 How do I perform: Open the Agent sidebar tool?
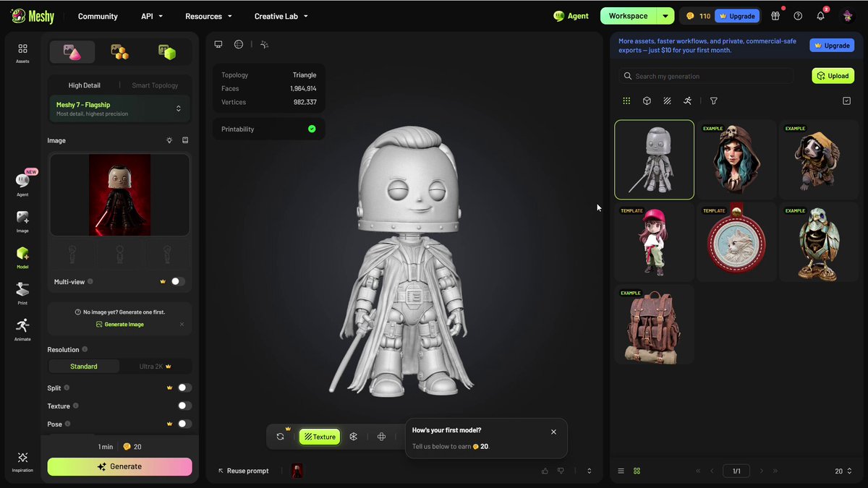click(x=22, y=184)
